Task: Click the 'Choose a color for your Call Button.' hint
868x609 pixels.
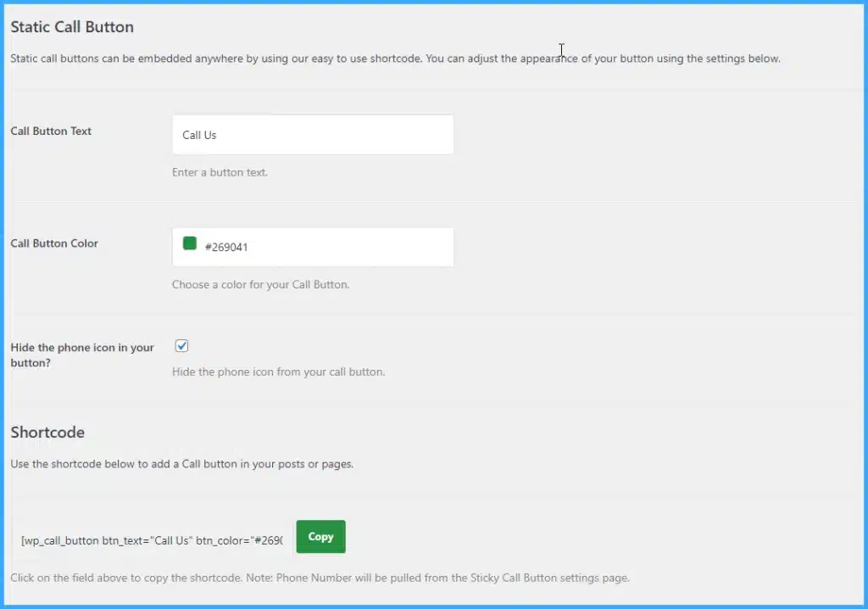Action: click(260, 285)
